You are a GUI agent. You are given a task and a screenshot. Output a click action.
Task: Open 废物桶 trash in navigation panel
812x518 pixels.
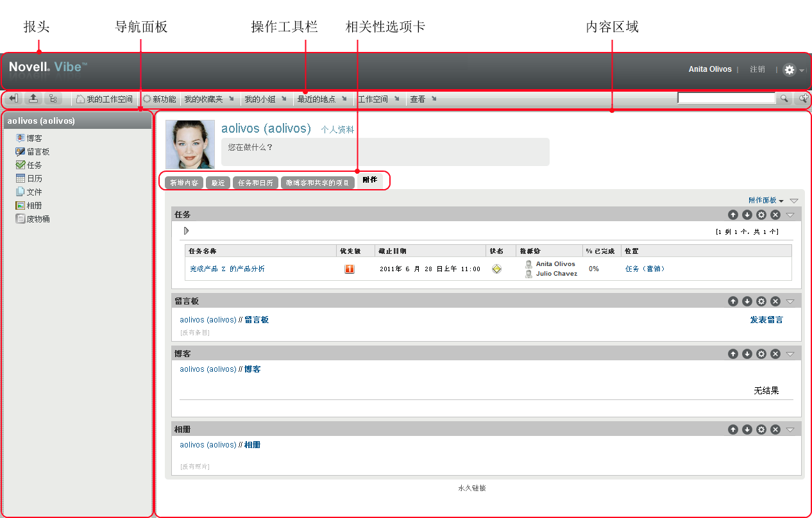click(x=33, y=219)
